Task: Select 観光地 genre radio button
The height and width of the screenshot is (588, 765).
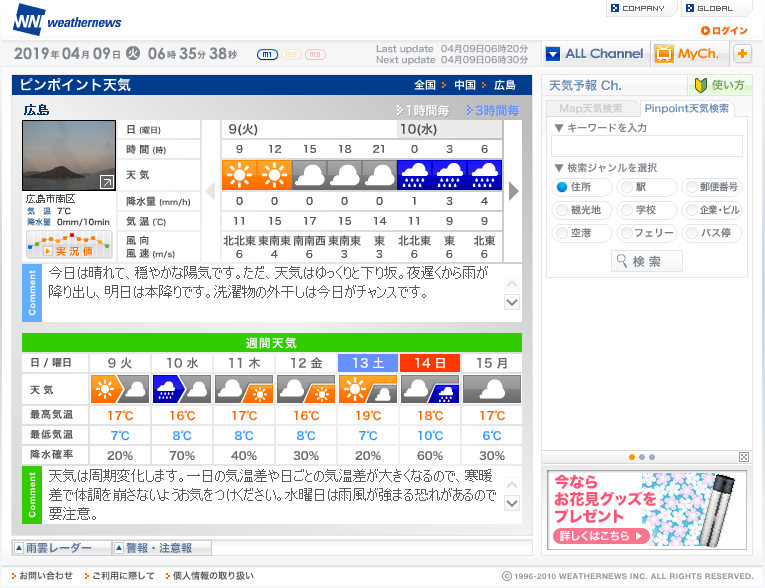Action: [x=563, y=210]
